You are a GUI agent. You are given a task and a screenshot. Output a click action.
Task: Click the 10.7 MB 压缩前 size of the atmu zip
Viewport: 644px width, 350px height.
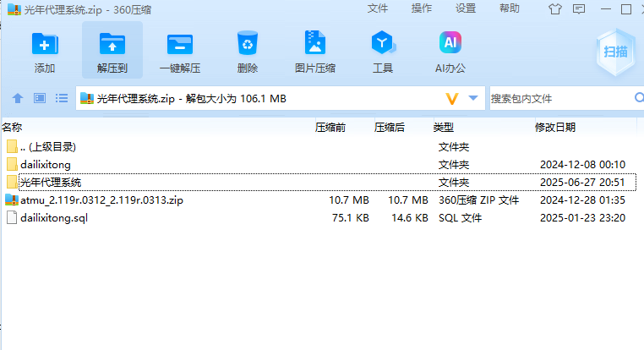[349, 200]
